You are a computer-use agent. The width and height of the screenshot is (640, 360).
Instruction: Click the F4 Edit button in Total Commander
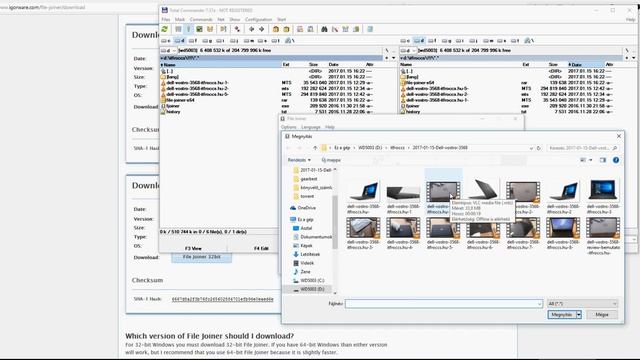pos(261,248)
